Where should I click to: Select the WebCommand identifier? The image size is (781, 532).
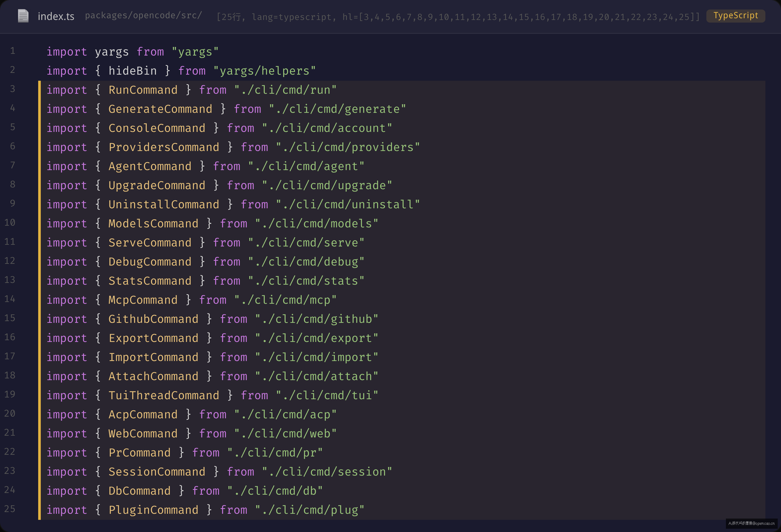pos(143,433)
